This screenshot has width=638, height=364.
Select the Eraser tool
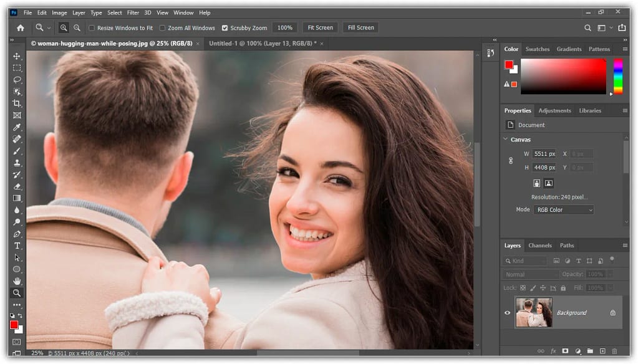[17, 186]
